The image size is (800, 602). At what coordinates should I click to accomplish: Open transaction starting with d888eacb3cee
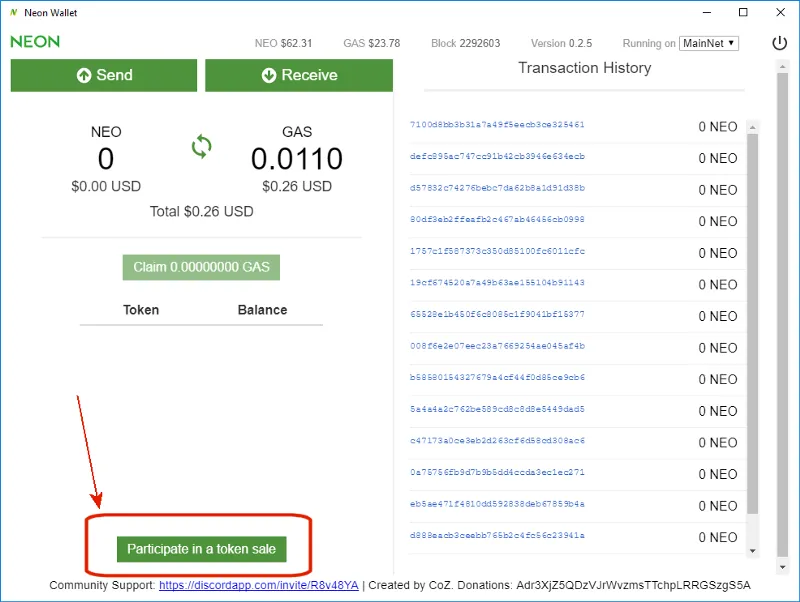[497, 536]
